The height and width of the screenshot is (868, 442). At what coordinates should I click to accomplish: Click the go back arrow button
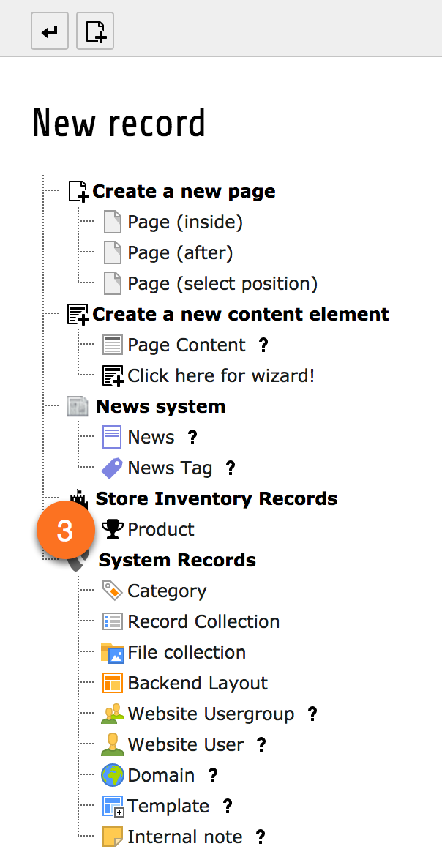50,33
